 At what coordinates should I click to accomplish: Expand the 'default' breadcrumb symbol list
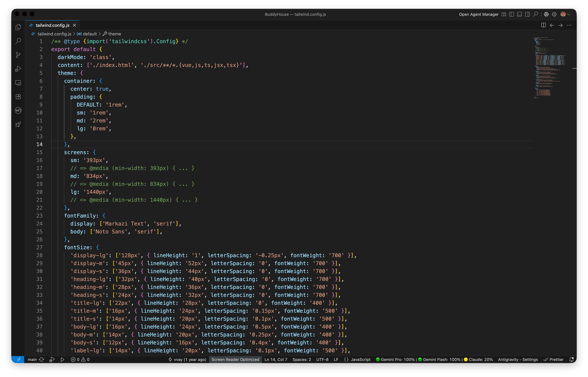[90, 34]
